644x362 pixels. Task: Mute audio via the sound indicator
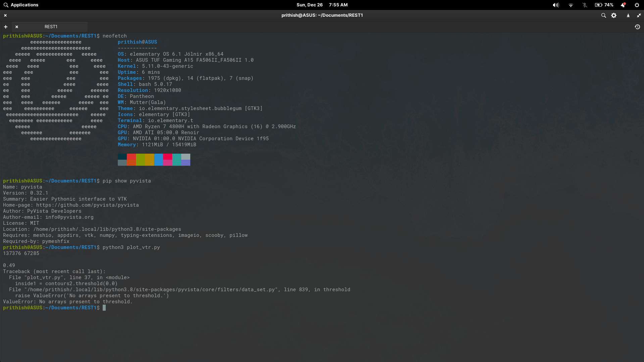(x=556, y=5)
